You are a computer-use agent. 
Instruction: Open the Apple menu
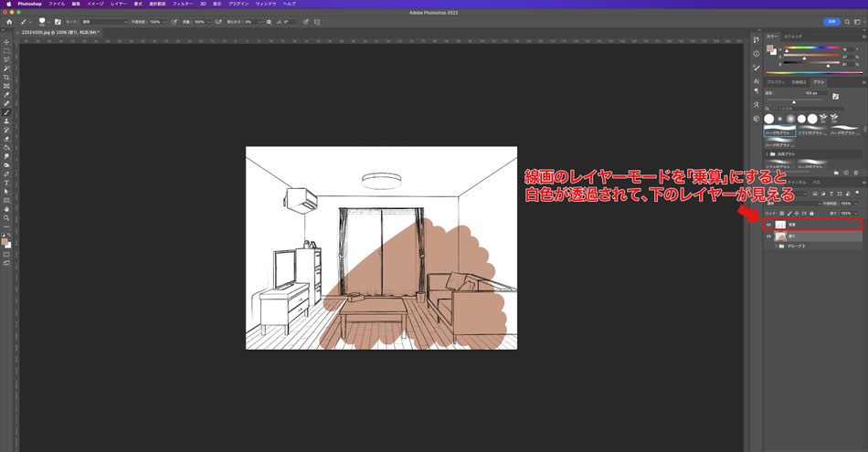coord(8,4)
